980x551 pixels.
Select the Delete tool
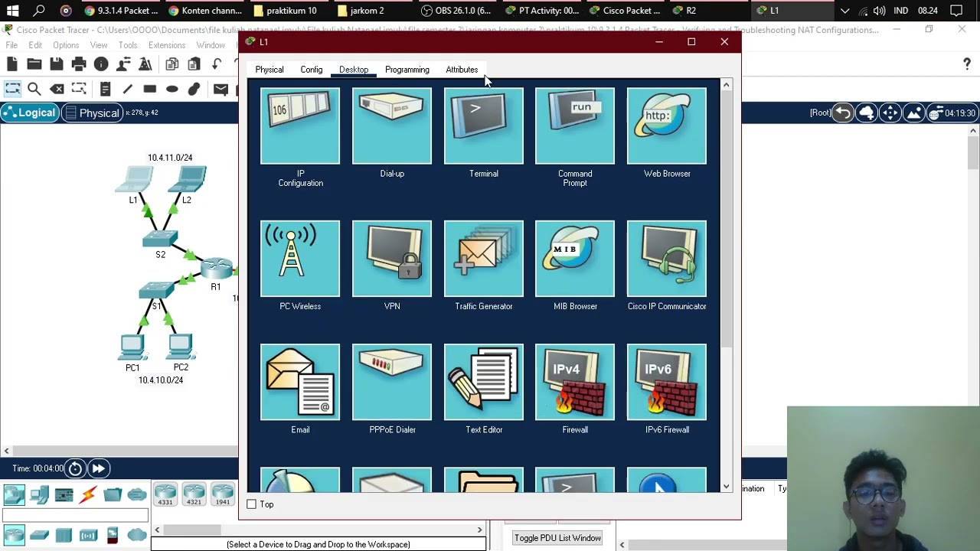click(57, 90)
